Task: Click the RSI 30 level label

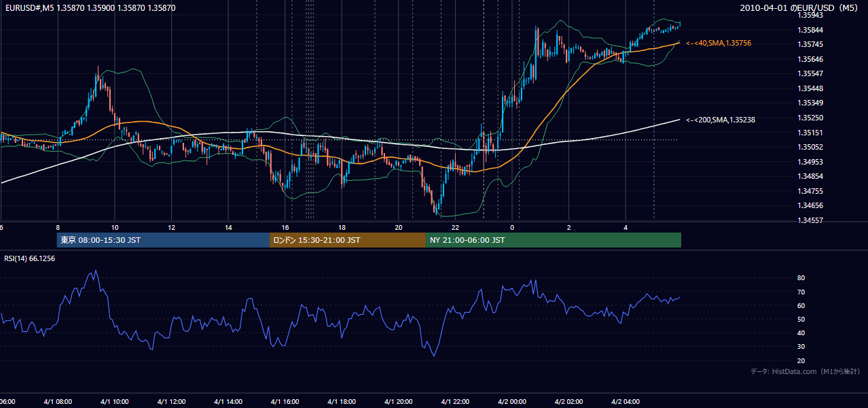Action: [x=801, y=347]
